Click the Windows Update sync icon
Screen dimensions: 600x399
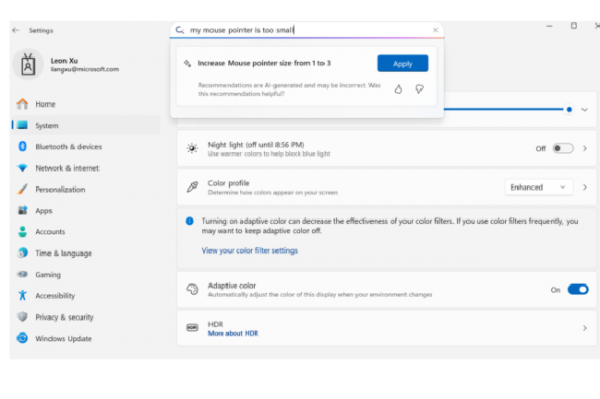tap(22, 338)
